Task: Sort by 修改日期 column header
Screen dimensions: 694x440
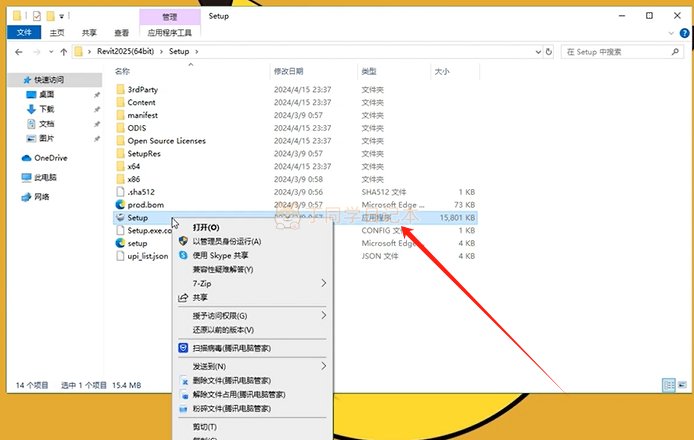Action: (x=289, y=71)
